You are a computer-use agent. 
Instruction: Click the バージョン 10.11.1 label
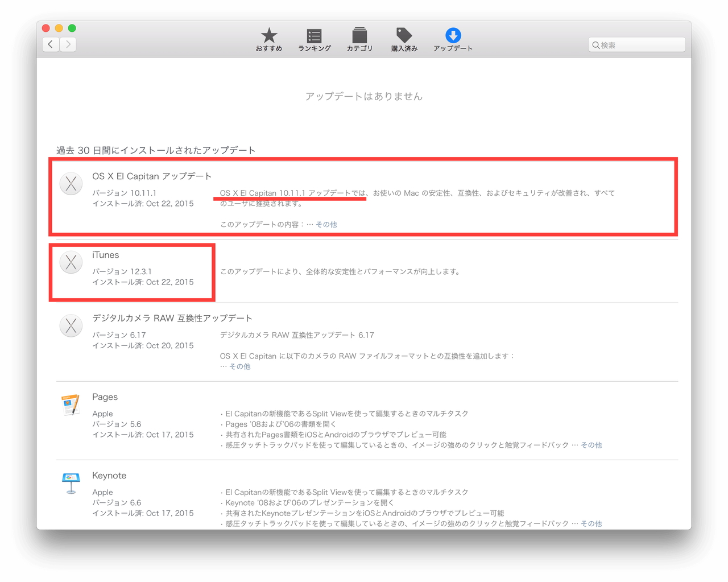[x=124, y=193]
